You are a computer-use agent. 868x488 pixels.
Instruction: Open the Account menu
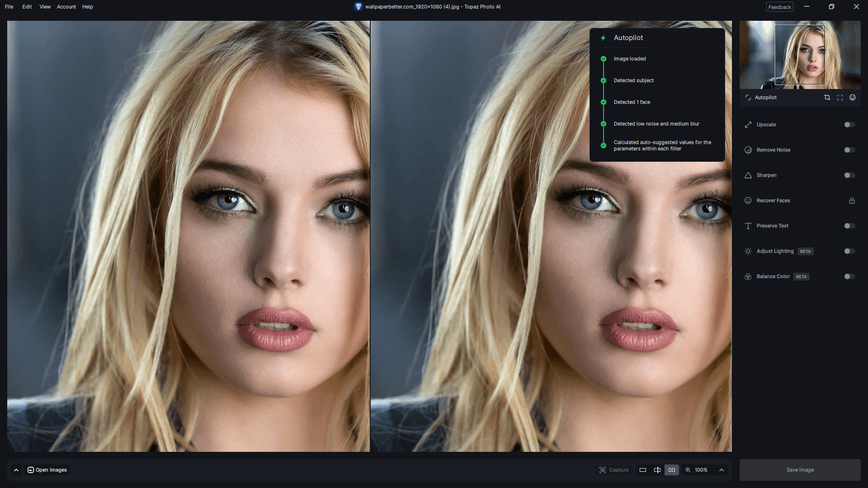pyautogui.click(x=66, y=7)
